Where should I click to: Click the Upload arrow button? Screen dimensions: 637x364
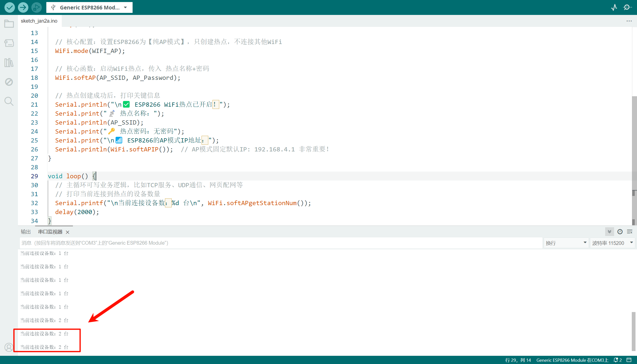click(x=23, y=7)
